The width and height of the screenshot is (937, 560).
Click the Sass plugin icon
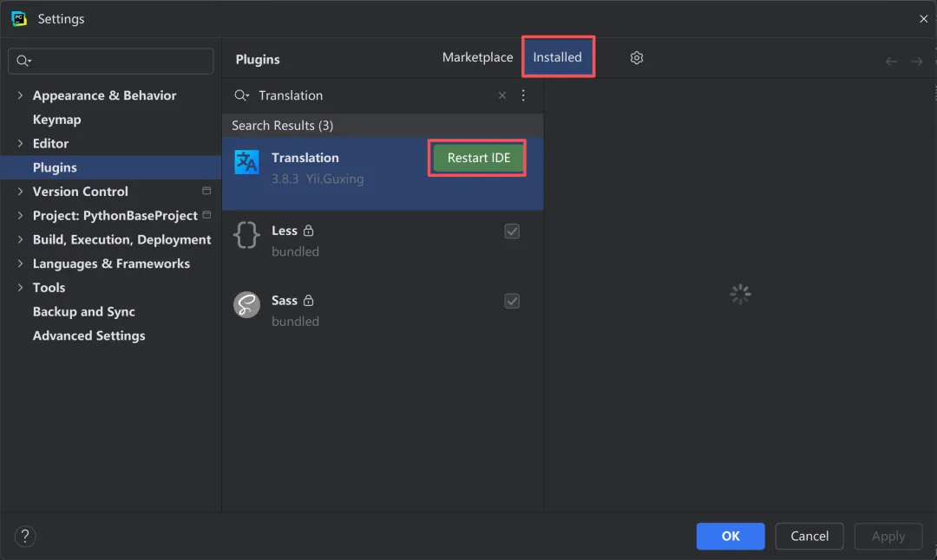[x=246, y=304]
